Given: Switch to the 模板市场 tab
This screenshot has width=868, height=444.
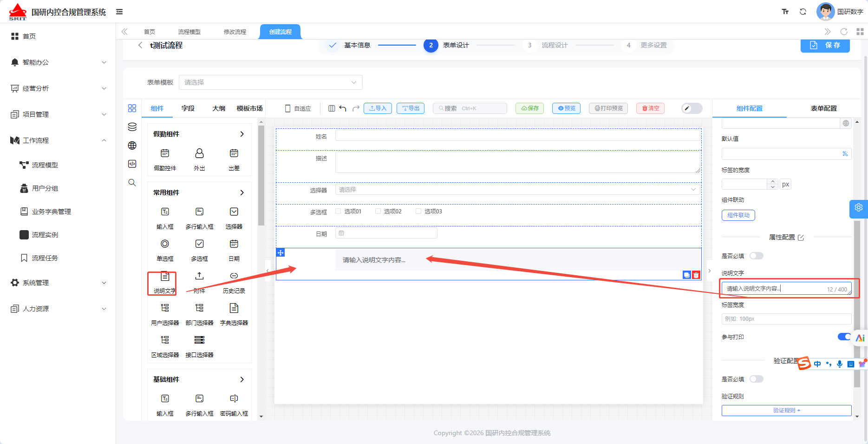Looking at the screenshot, I should click(249, 108).
